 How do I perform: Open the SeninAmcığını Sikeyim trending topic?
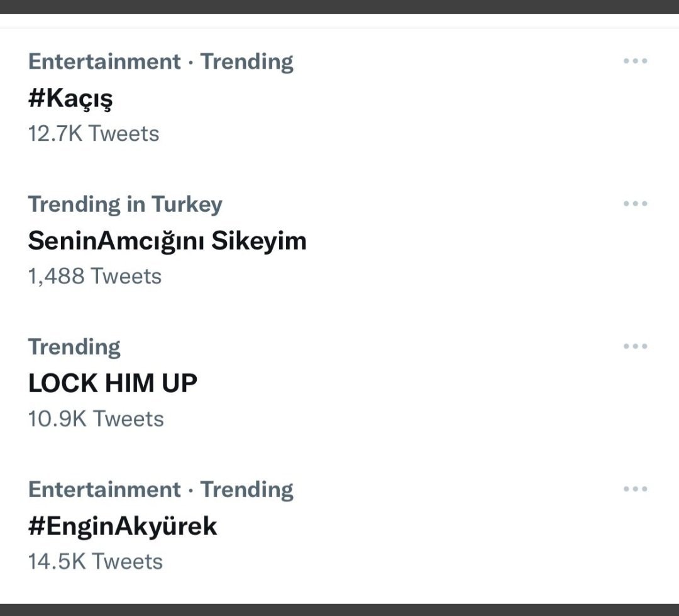(167, 241)
